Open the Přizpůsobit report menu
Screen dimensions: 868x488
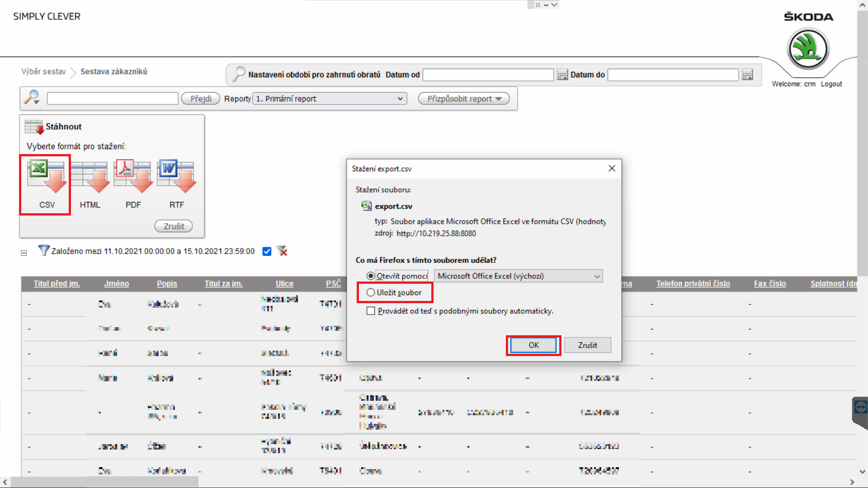tap(464, 99)
